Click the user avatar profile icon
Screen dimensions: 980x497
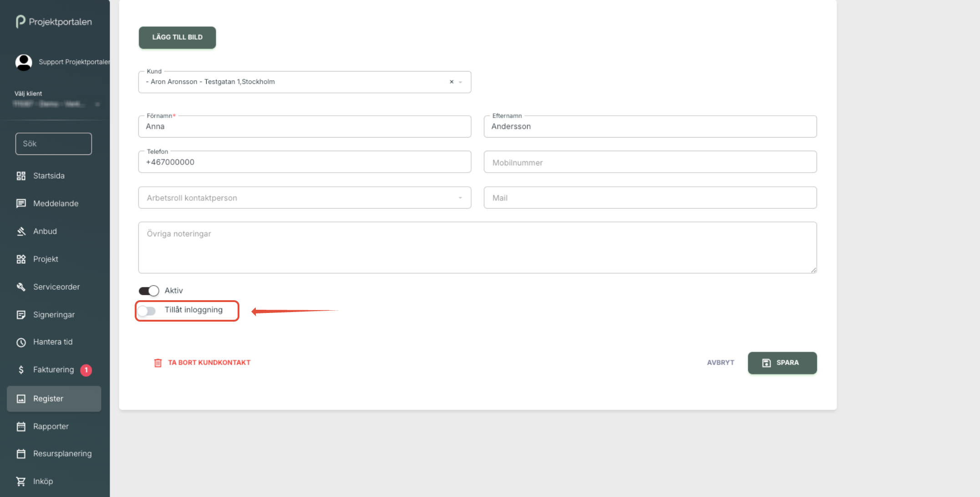(x=24, y=62)
